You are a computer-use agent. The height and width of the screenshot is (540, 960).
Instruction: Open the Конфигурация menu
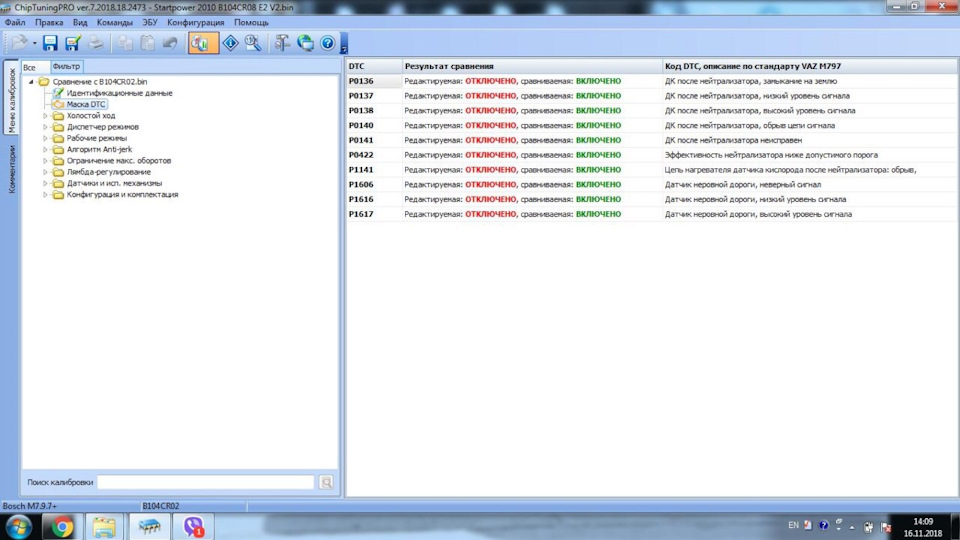point(196,22)
